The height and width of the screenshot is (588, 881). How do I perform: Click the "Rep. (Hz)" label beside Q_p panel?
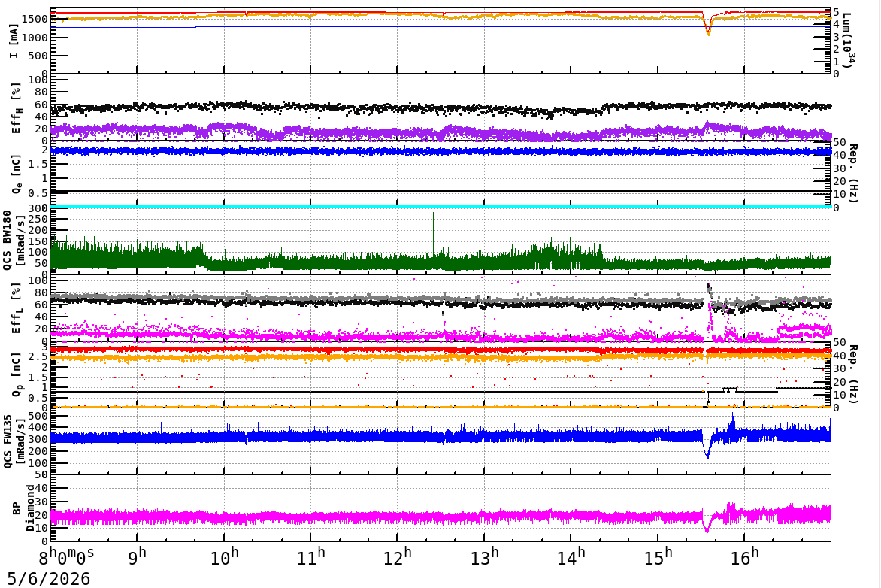(x=854, y=374)
